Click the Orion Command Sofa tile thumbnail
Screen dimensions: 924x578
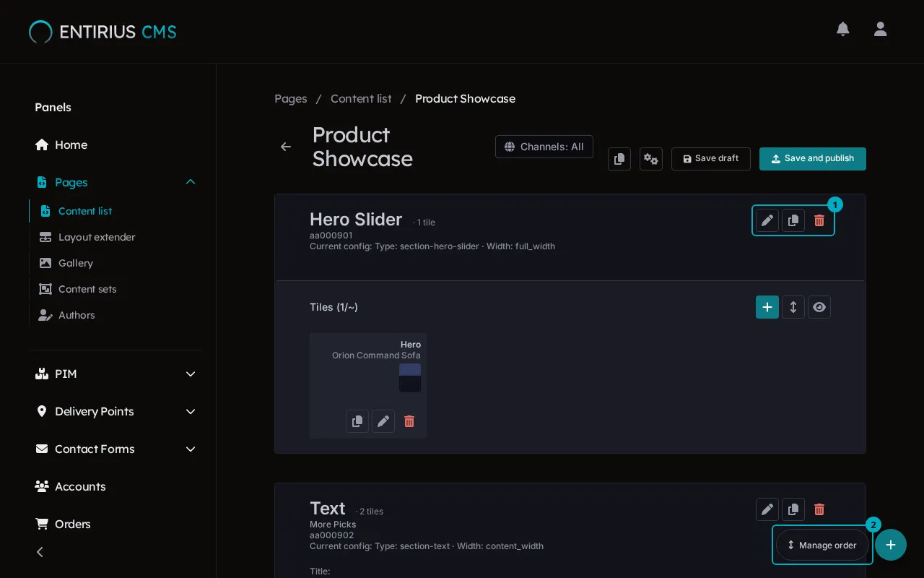click(410, 378)
